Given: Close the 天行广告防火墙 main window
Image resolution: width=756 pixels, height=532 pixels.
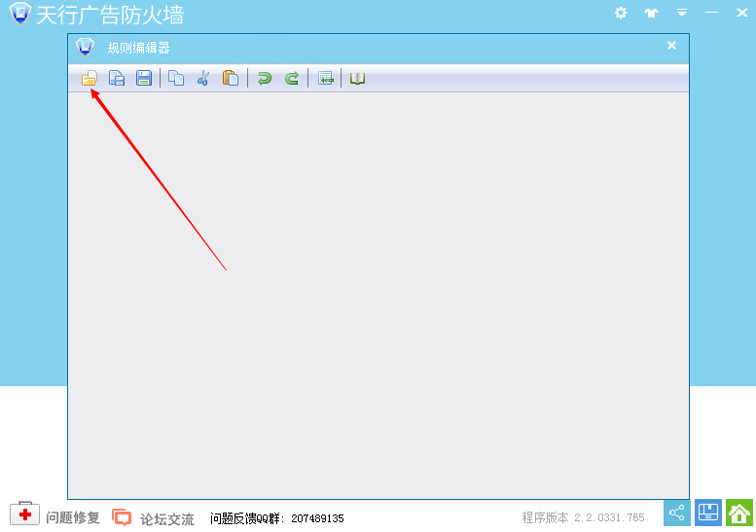Looking at the screenshot, I should click(742, 13).
